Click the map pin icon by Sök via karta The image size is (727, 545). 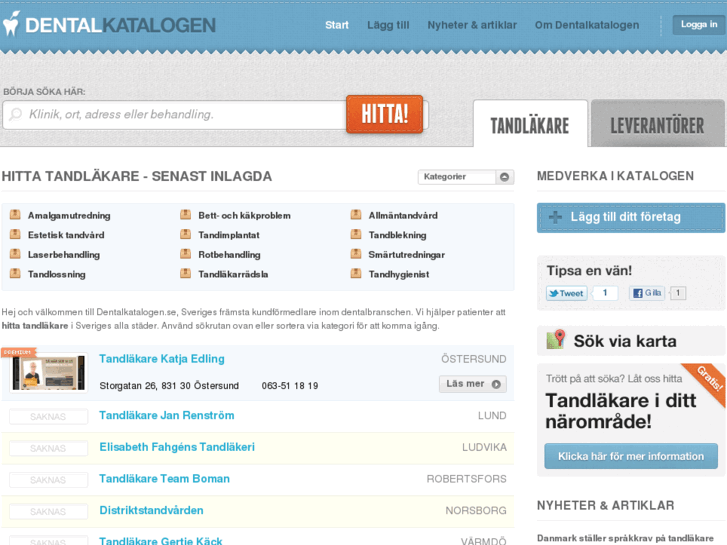point(556,340)
